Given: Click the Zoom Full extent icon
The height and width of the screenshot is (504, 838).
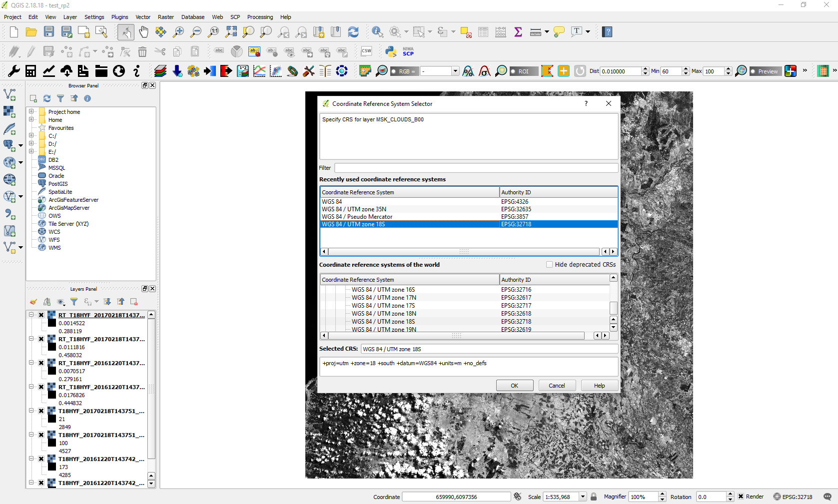Looking at the screenshot, I should pos(231,32).
